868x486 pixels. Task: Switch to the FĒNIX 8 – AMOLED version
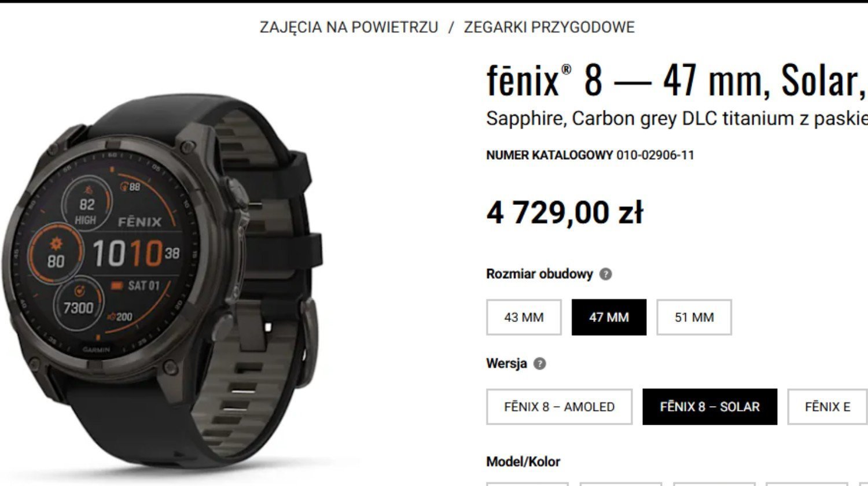click(x=559, y=407)
